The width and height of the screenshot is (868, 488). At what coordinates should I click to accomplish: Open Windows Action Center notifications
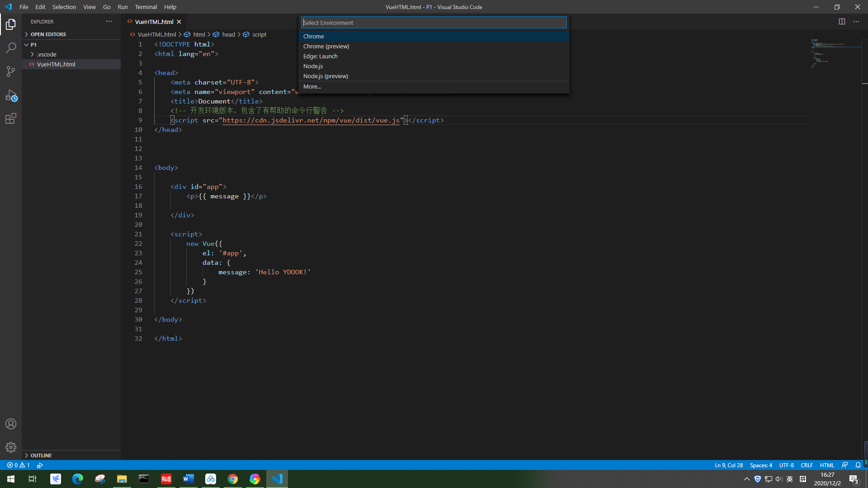click(x=854, y=479)
